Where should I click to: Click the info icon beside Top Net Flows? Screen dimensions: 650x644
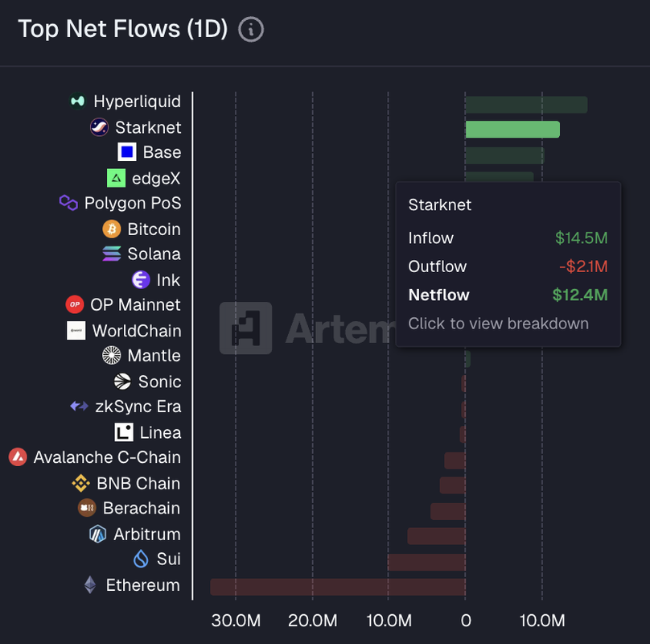point(252,30)
